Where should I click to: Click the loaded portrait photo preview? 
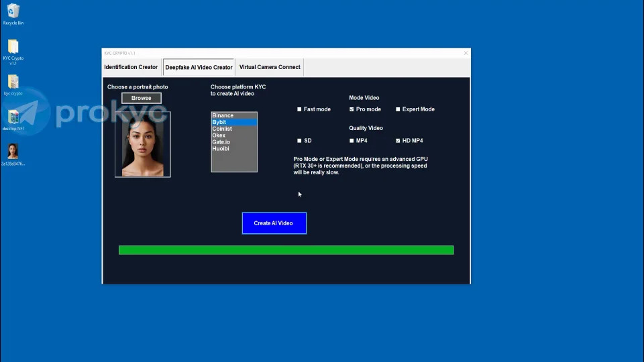pyautogui.click(x=142, y=145)
